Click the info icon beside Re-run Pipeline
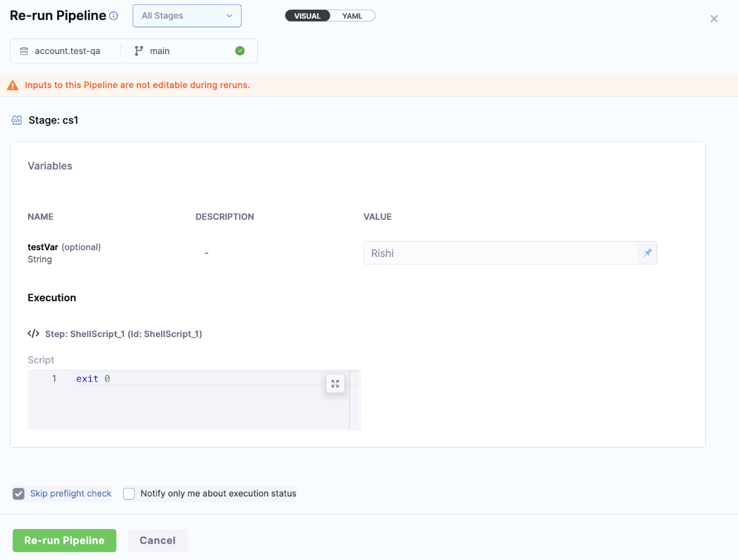 click(114, 16)
